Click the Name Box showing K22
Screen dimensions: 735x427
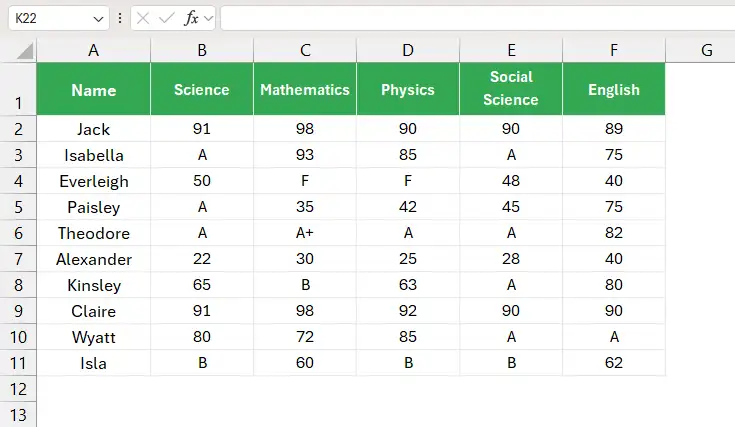pyautogui.click(x=59, y=18)
